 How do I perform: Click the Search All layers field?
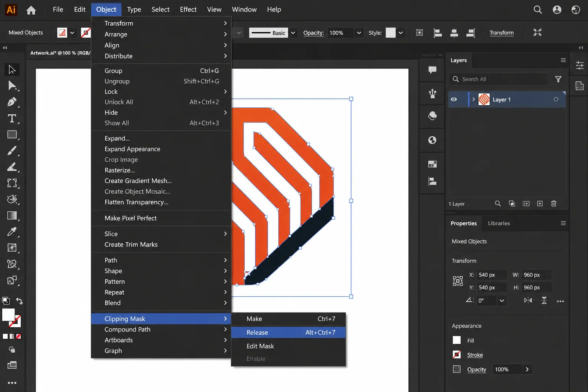pos(499,79)
